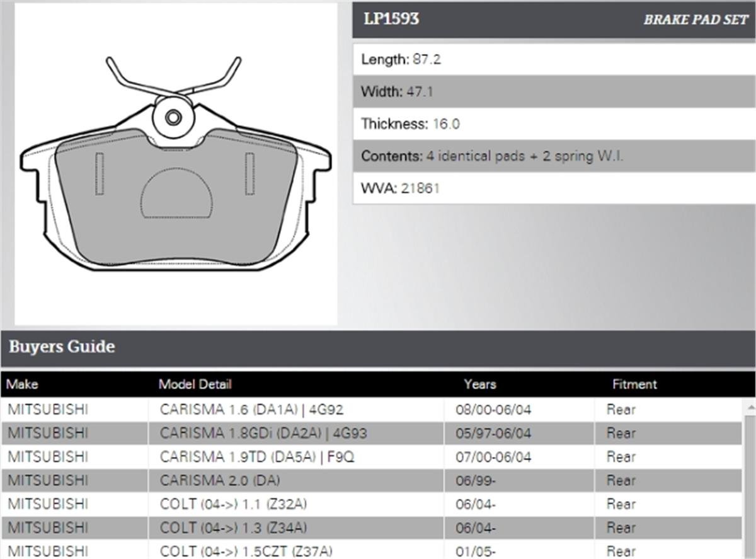Select COLT (04->) 1.5CZT (Z37A) cell
The image size is (756, 559).
click(296, 549)
